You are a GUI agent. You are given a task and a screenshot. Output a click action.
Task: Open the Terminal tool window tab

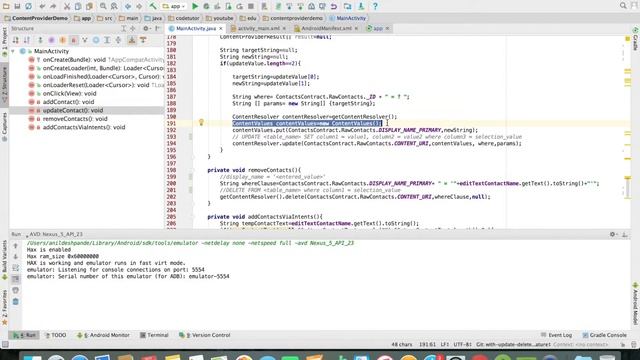[x=154, y=335]
